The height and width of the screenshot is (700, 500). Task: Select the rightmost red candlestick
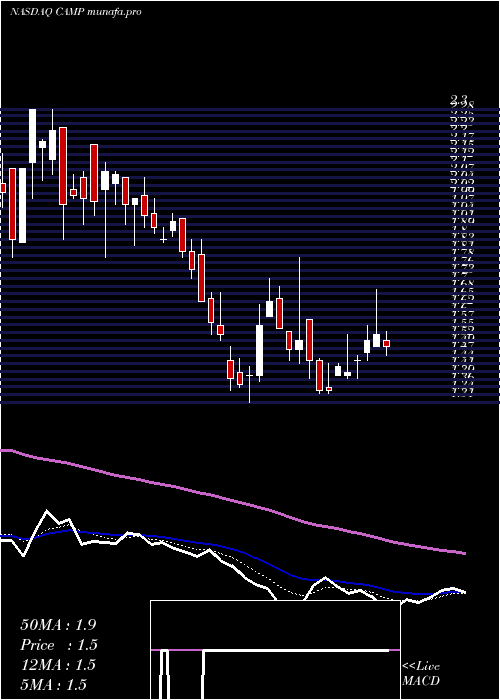coord(387,343)
